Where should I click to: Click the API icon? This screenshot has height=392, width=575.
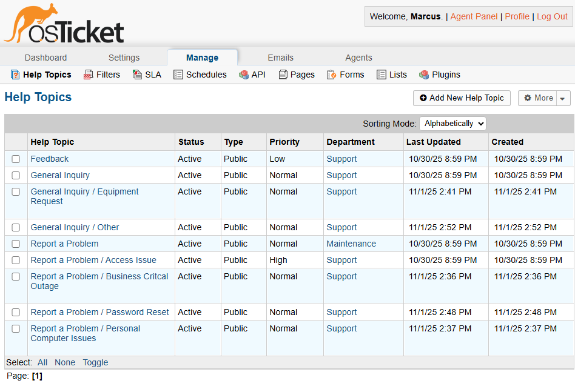point(244,75)
